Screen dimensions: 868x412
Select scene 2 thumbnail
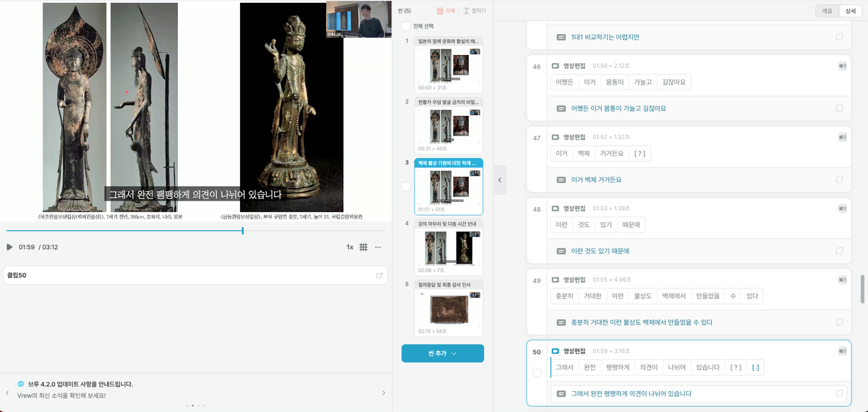(x=448, y=125)
